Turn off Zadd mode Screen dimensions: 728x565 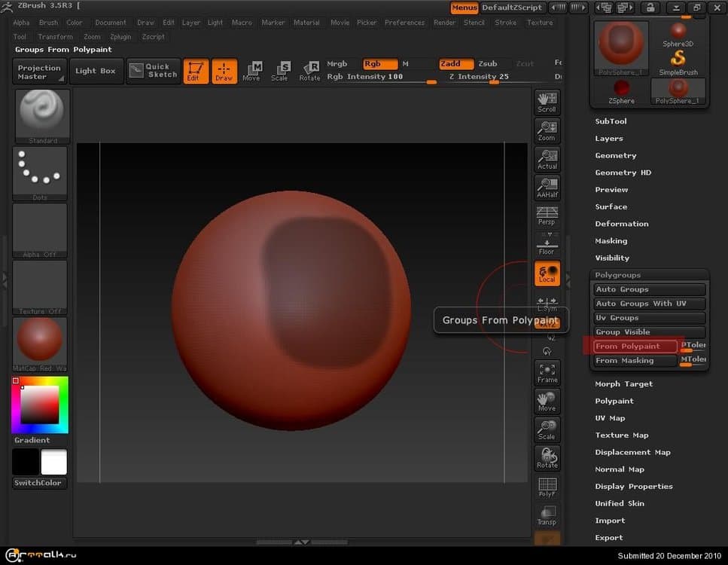click(x=455, y=64)
